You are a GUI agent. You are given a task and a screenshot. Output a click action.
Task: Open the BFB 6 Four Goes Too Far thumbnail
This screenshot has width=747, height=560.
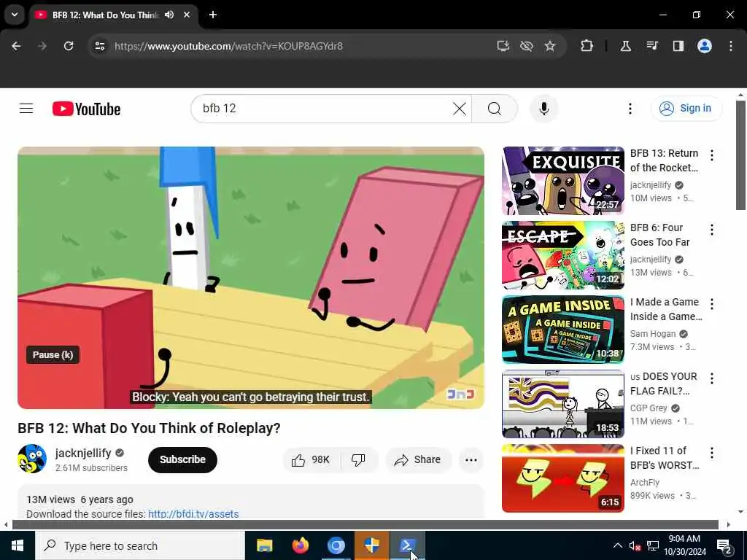(563, 254)
